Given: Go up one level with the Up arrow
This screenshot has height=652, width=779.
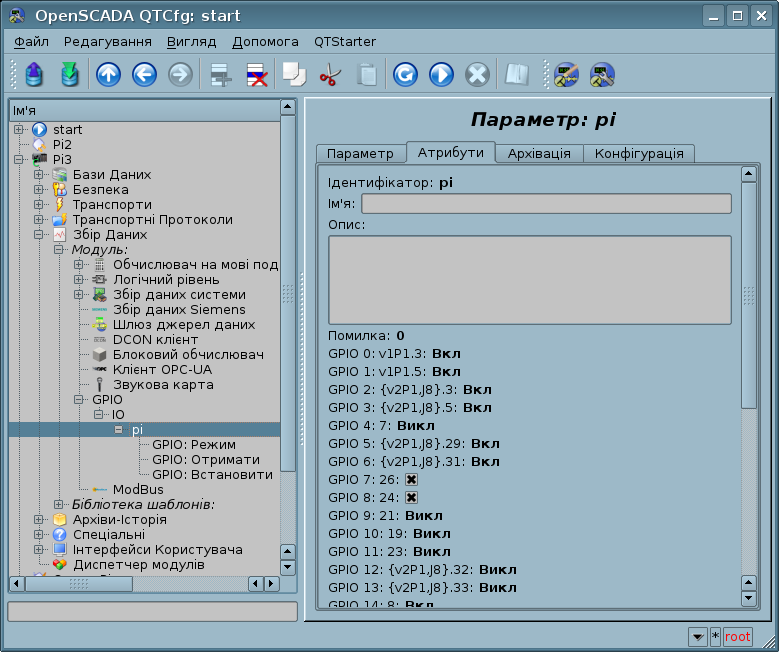Looking at the screenshot, I should pos(108,75).
